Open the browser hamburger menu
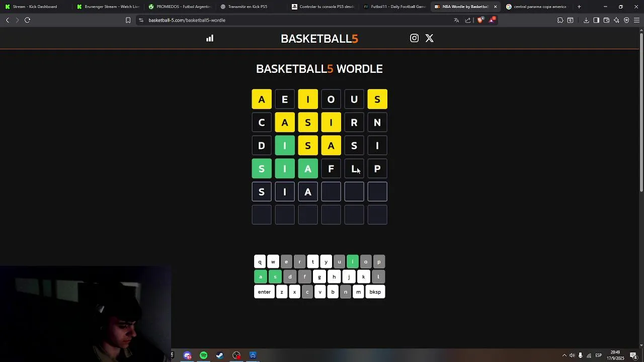The height and width of the screenshot is (362, 644). click(x=636, y=20)
